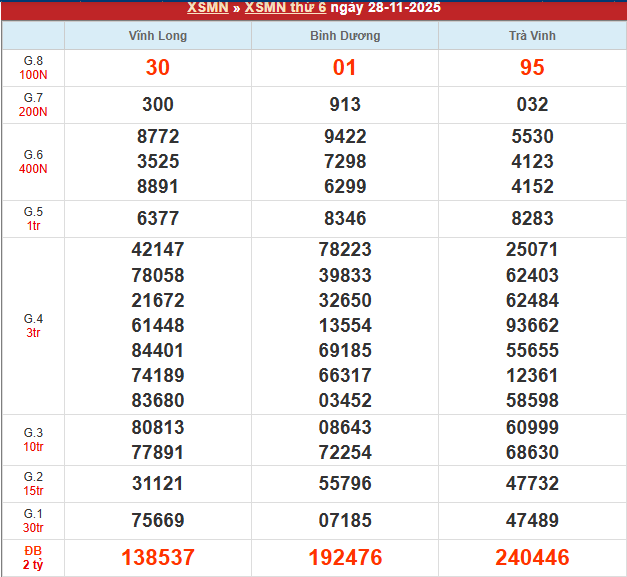Select G.2 number 55796

pos(345,483)
